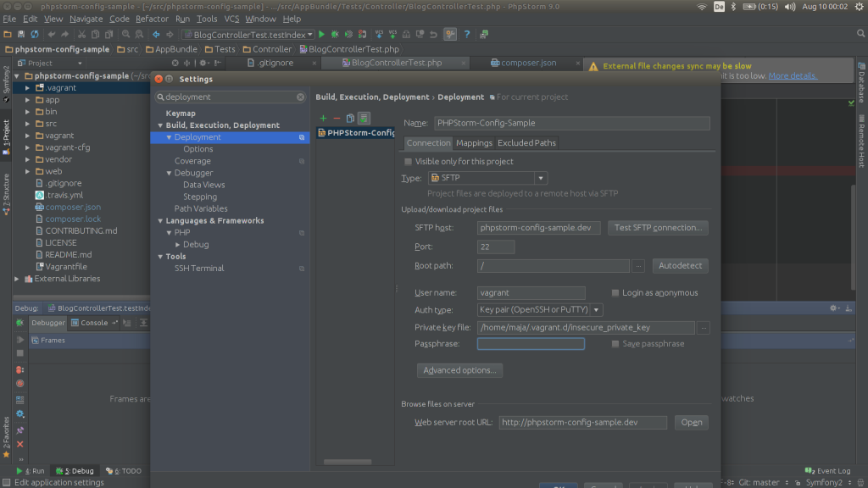Click the SFTP host input field
This screenshot has width=868, height=488.
[x=538, y=227]
